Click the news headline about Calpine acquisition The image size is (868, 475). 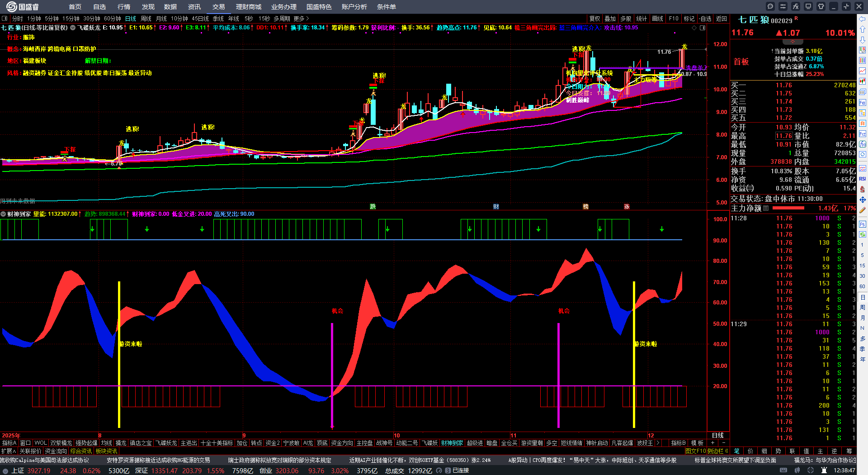pos(44,460)
